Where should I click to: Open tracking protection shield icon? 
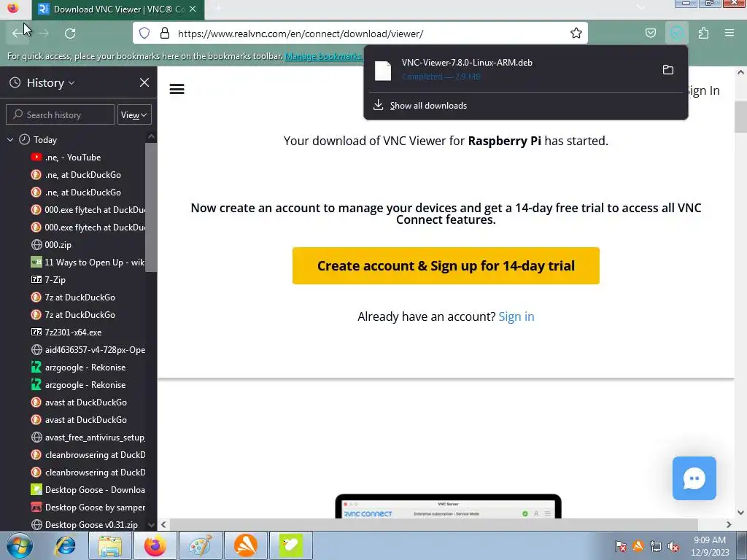pos(144,34)
